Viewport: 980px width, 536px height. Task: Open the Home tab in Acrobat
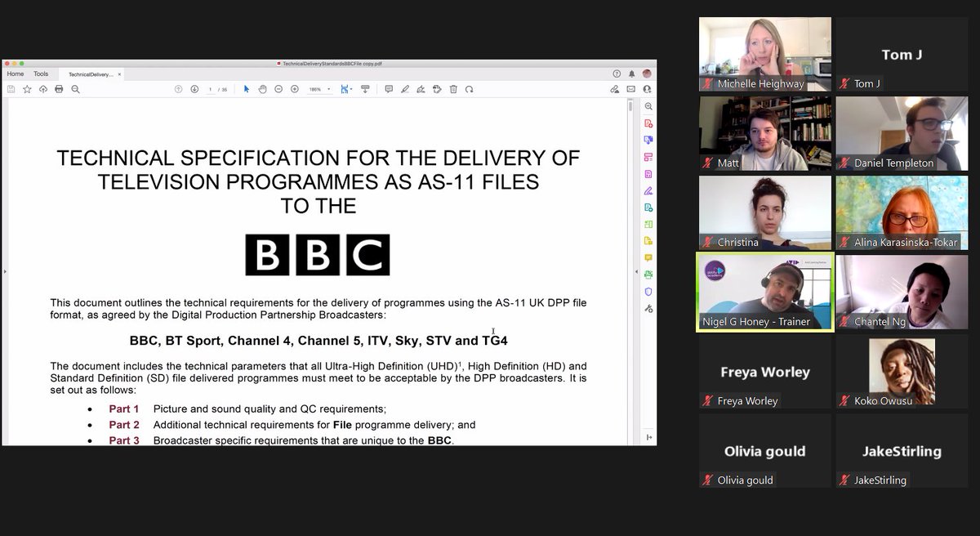click(16, 74)
